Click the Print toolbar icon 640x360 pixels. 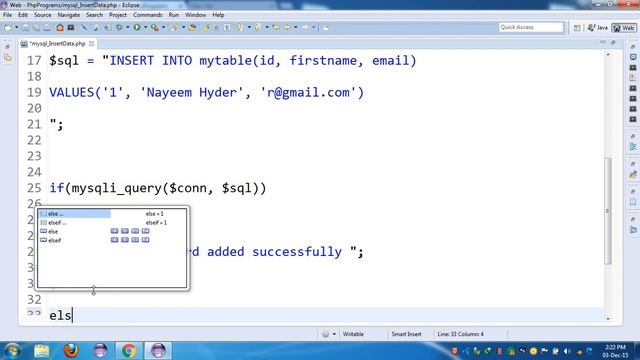(x=47, y=27)
